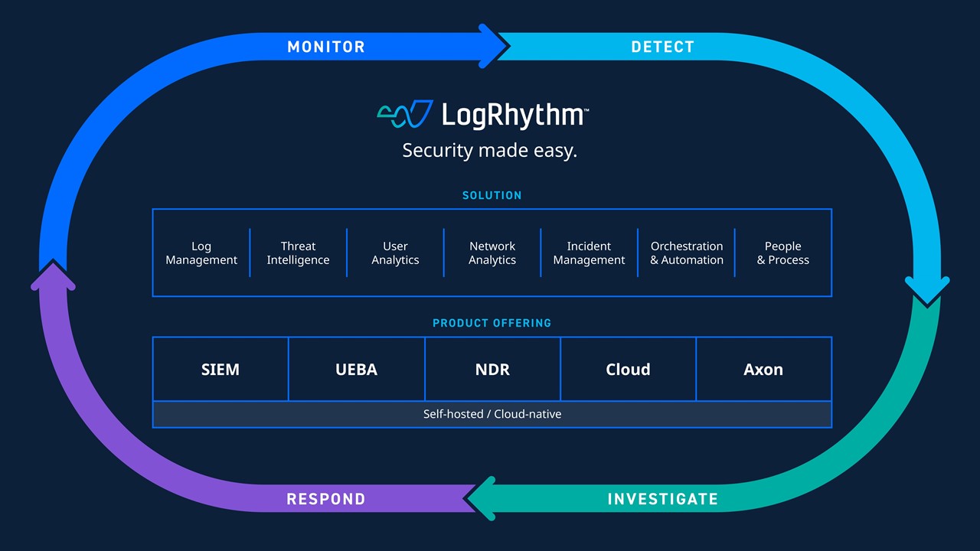The width and height of the screenshot is (980, 551).
Task: Select the Axon product box
Action: (x=763, y=370)
